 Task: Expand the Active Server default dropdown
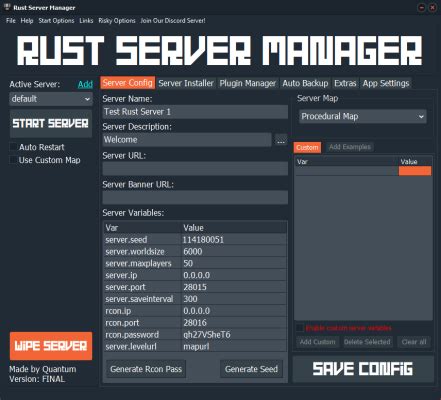[51, 99]
